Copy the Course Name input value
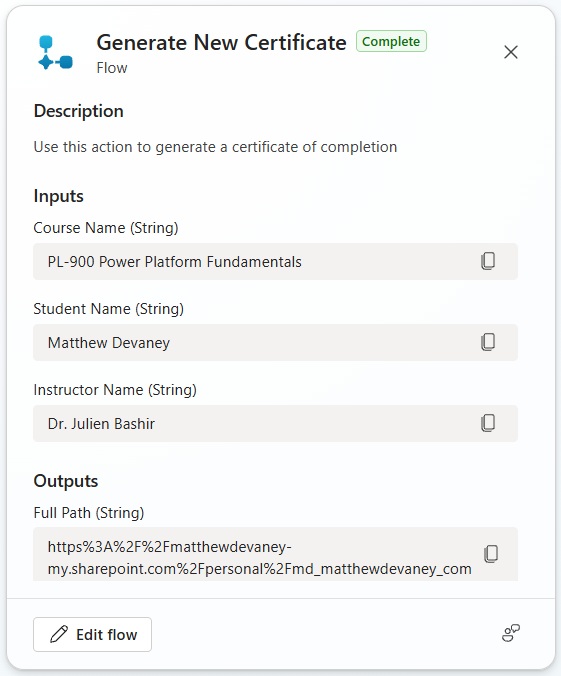561x676 pixels. tap(488, 261)
